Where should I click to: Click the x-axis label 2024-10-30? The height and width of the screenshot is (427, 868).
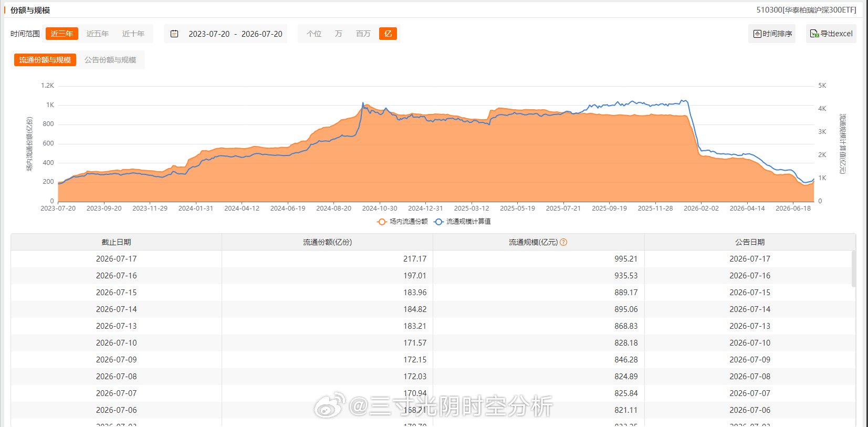click(380, 209)
